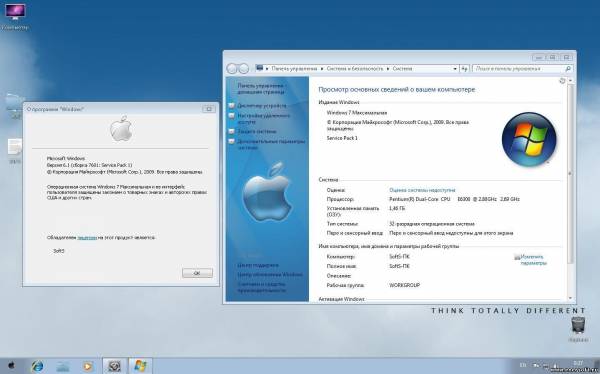Click the magnifier icon in the search box

[x=568, y=69]
